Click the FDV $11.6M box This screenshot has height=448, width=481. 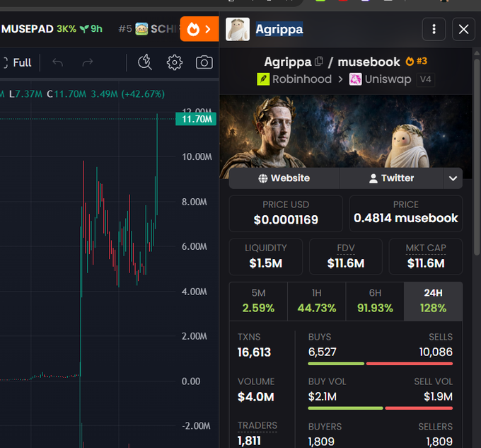(346, 256)
